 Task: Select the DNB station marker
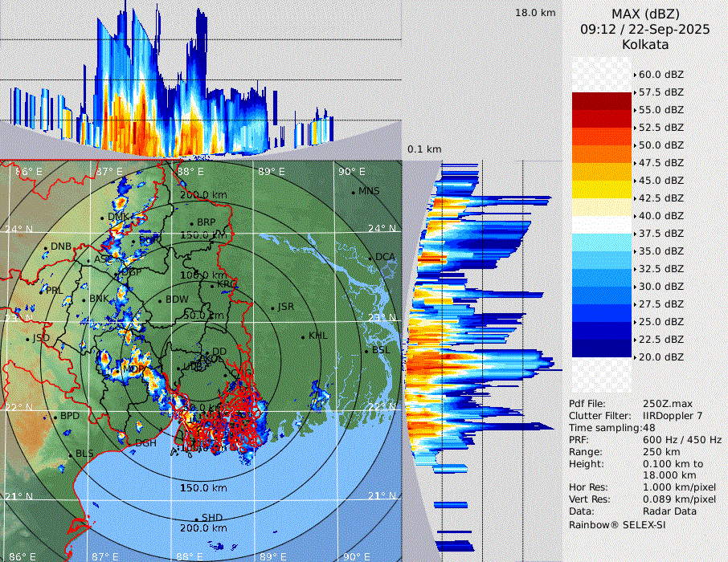[46, 247]
